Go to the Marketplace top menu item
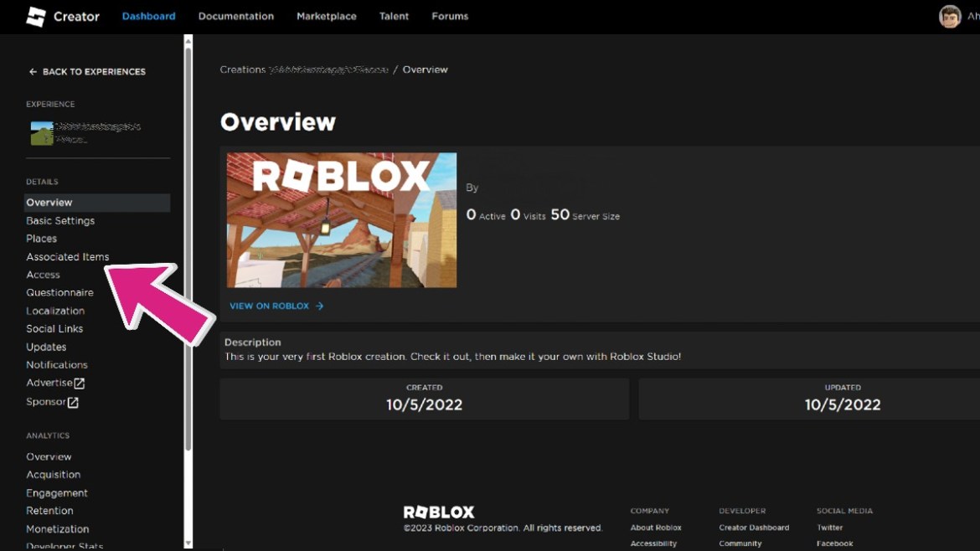Viewport: 980px width, 551px height. pyautogui.click(x=326, y=17)
